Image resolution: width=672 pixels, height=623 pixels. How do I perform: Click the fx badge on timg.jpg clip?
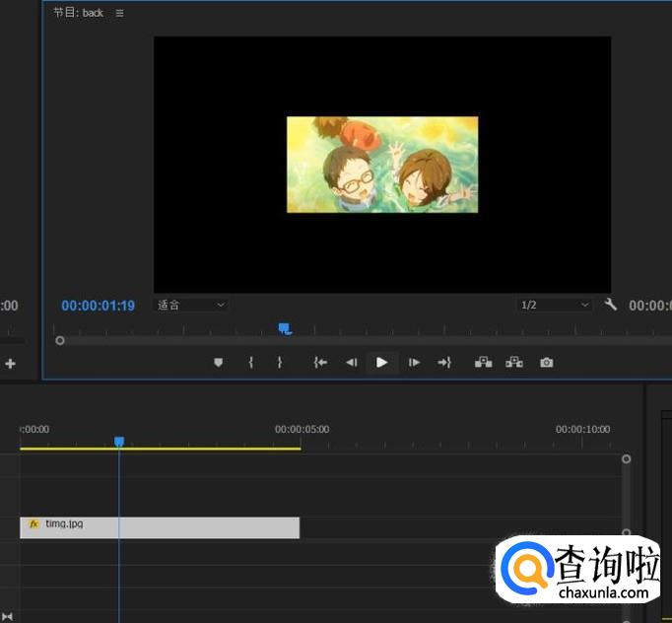pyautogui.click(x=34, y=524)
